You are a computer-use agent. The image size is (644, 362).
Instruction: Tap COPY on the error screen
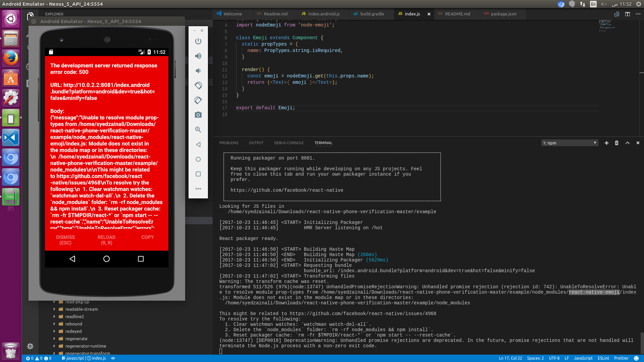click(x=148, y=237)
